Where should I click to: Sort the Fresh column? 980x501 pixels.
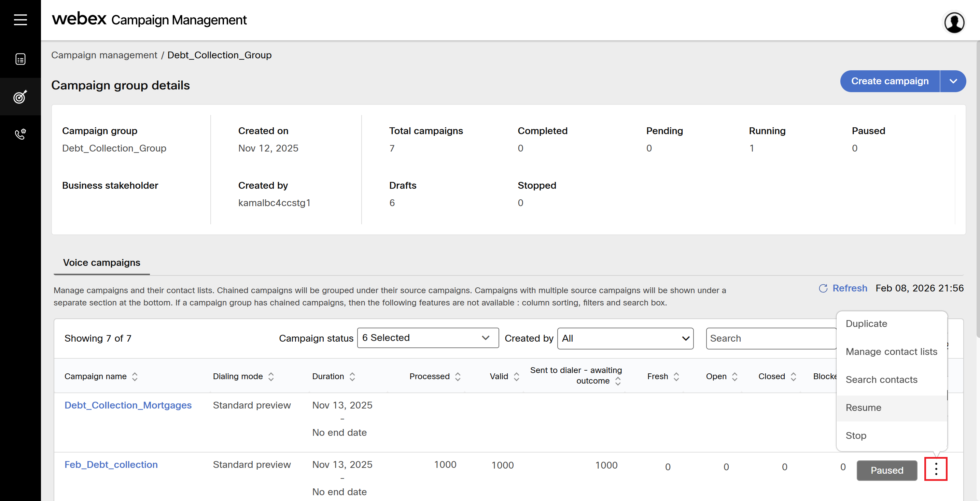(676, 376)
